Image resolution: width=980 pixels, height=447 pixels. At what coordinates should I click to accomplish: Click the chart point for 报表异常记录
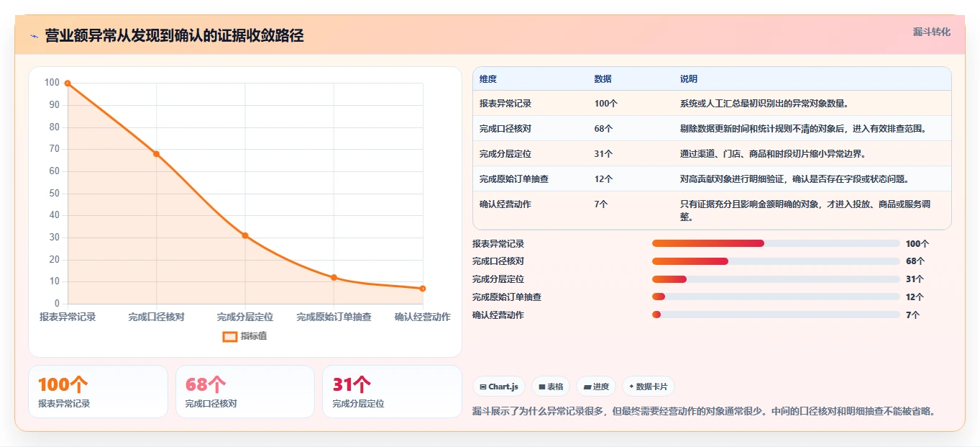68,83
